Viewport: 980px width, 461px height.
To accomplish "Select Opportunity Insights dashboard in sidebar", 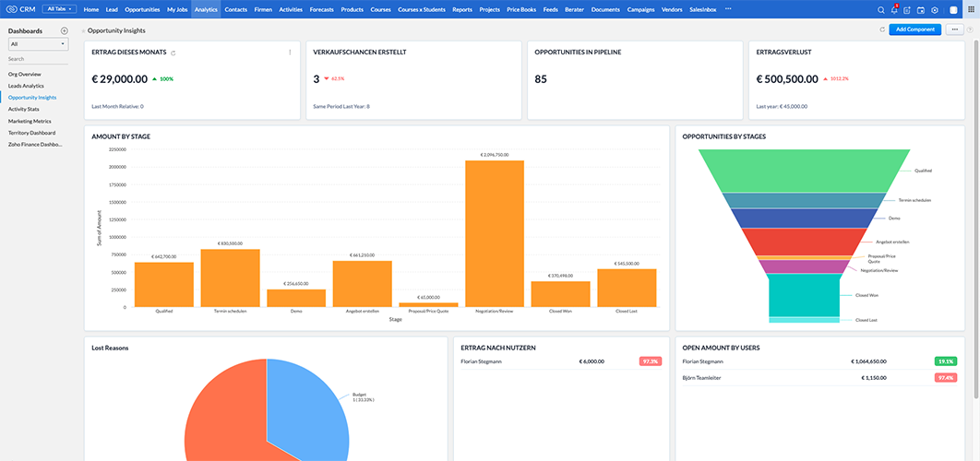I will point(32,98).
